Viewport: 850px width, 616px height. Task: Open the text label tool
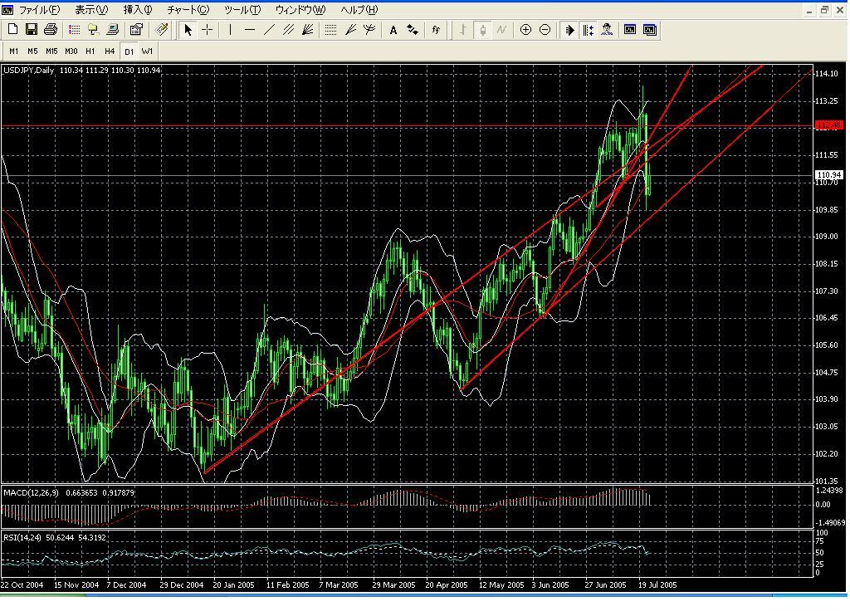[393, 29]
